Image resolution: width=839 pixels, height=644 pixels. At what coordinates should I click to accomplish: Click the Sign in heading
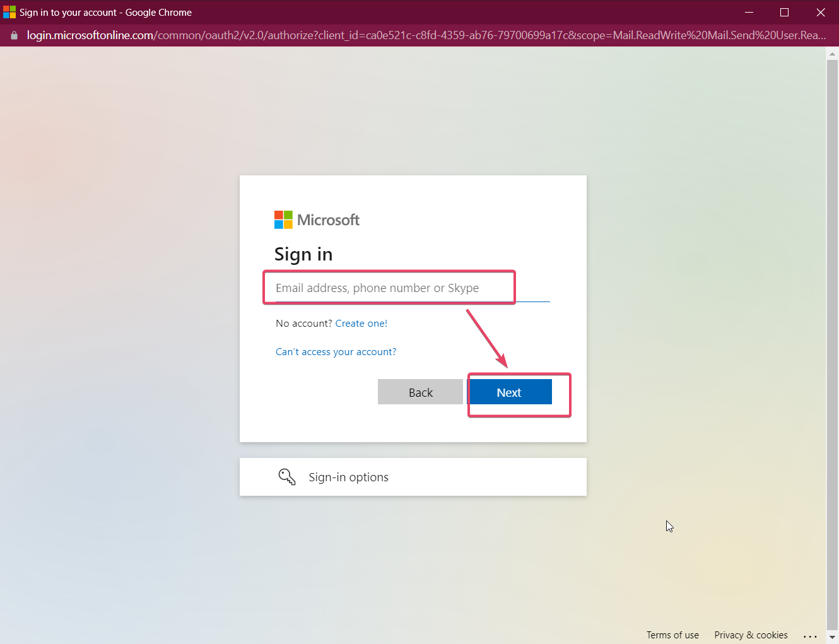pyautogui.click(x=303, y=254)
